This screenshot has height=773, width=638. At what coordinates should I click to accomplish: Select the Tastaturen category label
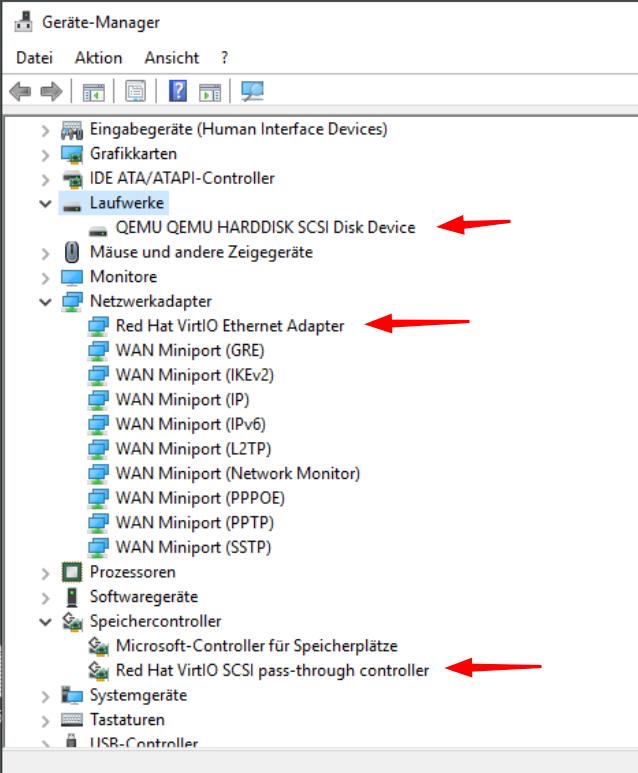[127, 720]
